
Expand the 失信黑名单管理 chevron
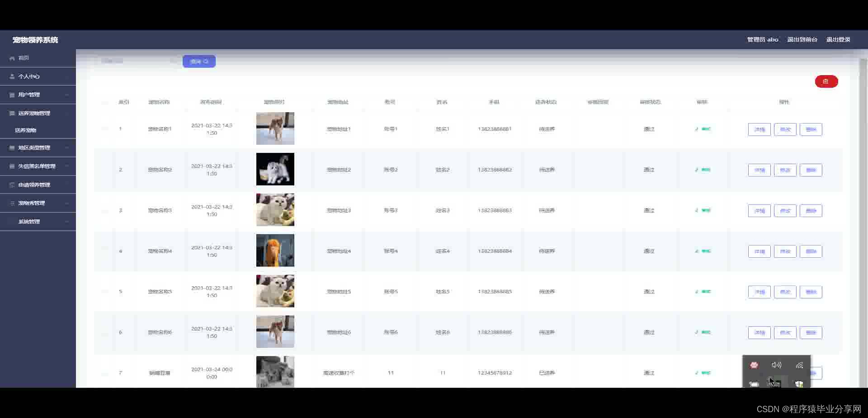[x=67, y=166]
